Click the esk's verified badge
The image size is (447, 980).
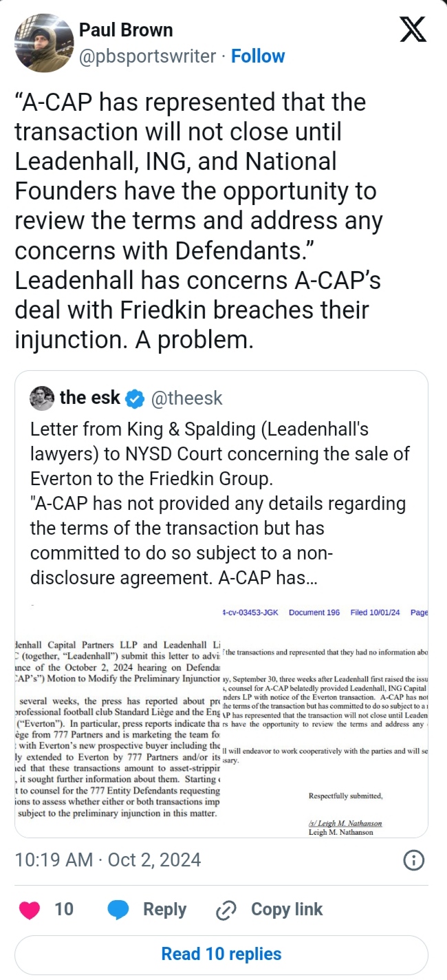point(136,398)
